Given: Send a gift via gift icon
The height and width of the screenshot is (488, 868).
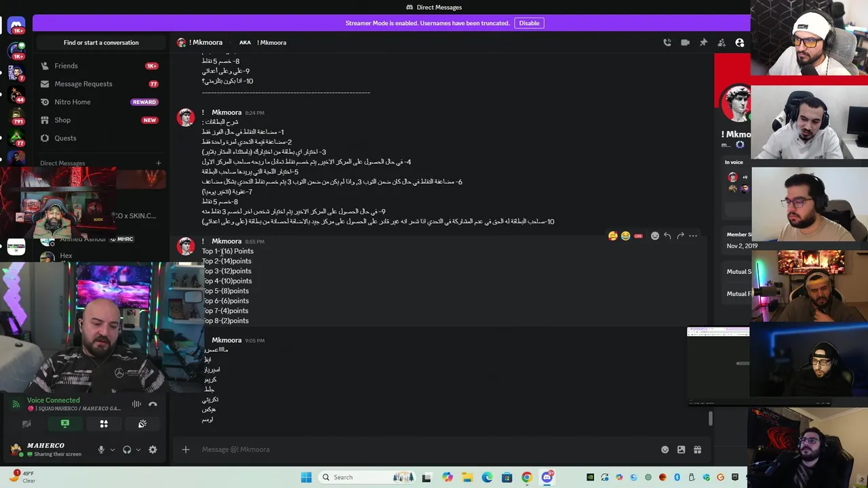Looking at the screenshot, I should click(x=697, y=449).
